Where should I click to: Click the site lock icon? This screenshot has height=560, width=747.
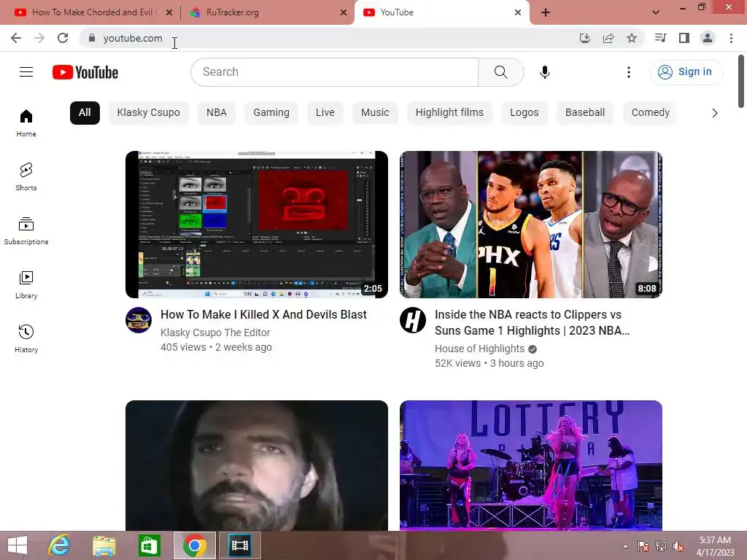(x=92, y=38)
